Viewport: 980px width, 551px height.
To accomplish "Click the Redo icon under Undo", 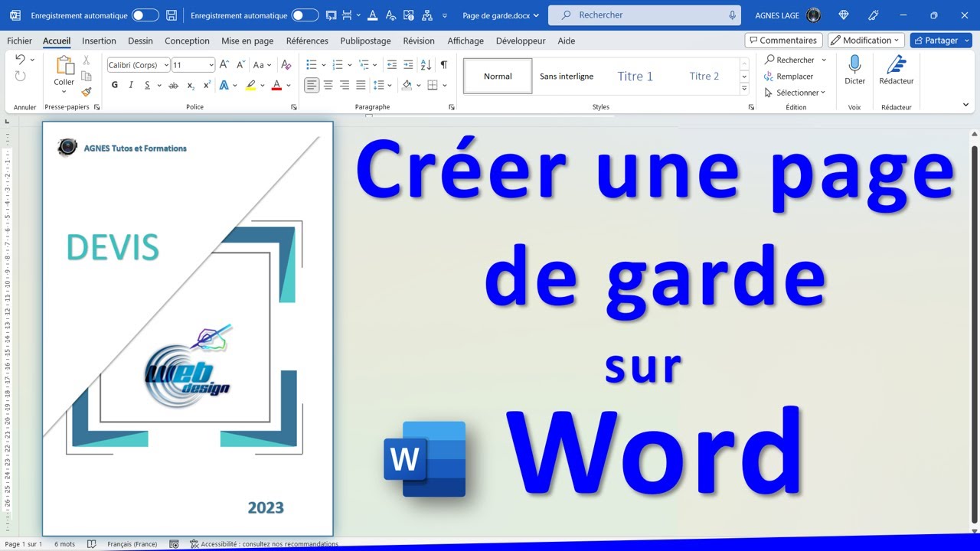I will click(x=21, y=76).
